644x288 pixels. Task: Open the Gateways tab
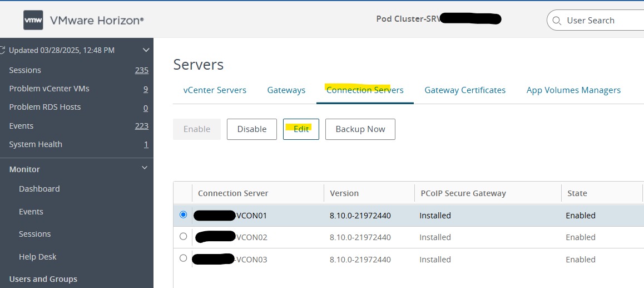286,90
